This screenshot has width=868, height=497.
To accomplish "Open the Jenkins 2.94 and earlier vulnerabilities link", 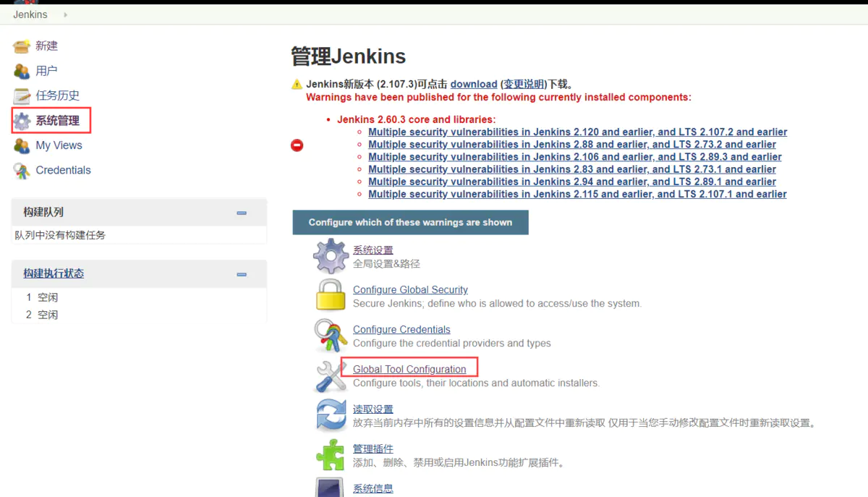I will (x=572, y=182).
